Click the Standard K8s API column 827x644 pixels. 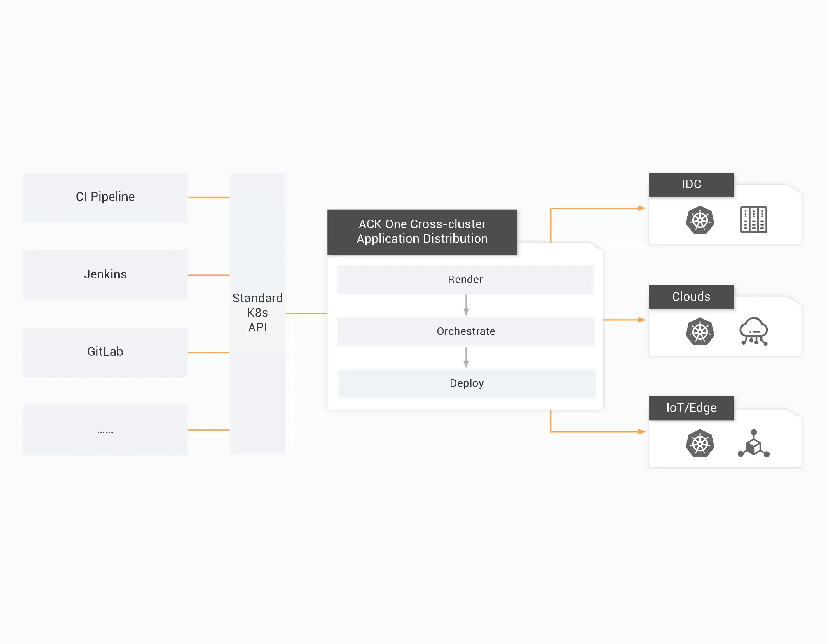pos(257,313)
